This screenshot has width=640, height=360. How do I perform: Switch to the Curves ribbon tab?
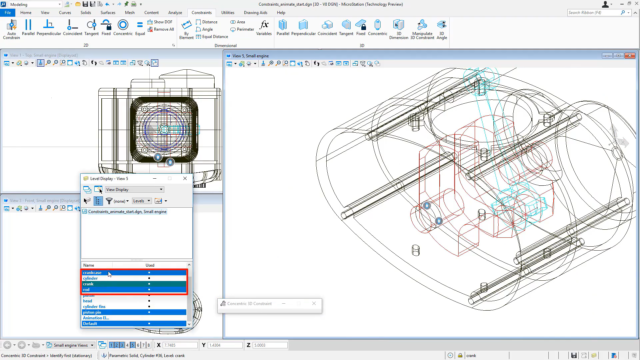65,13
